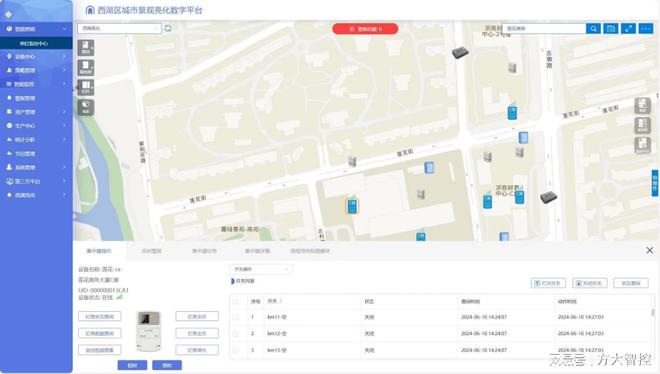
Task: Expand the 资产管理 sidebar chevron
Action: point(65,112)
